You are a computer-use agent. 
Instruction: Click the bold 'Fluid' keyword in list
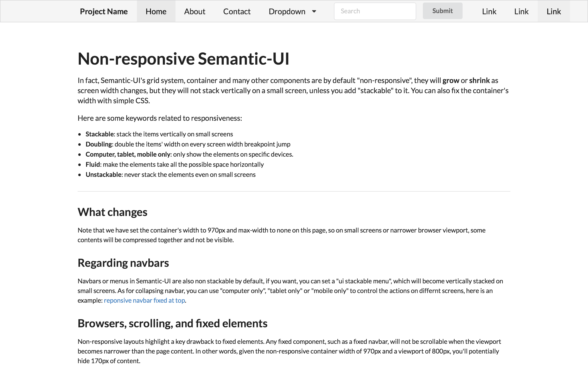point(93,164)
